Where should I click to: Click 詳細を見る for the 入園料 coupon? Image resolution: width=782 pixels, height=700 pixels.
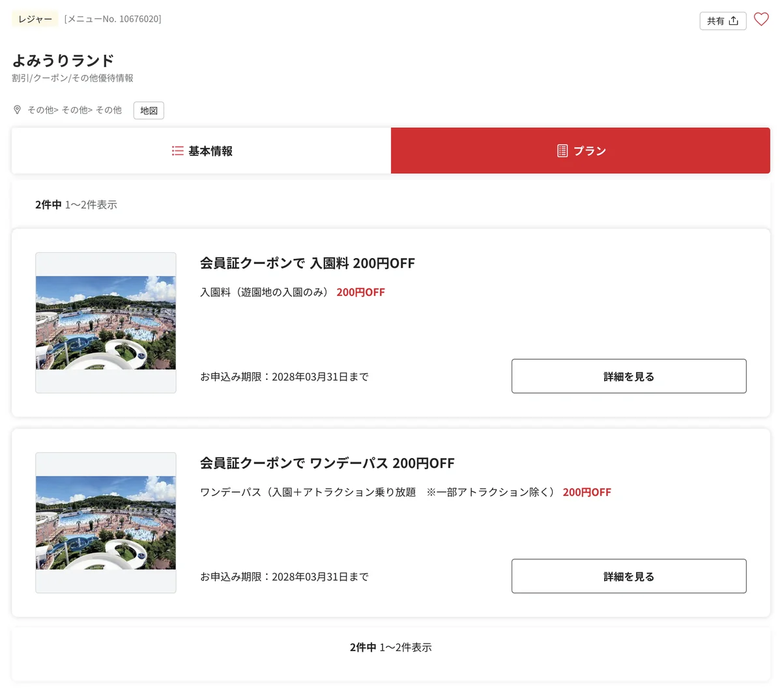629,376
